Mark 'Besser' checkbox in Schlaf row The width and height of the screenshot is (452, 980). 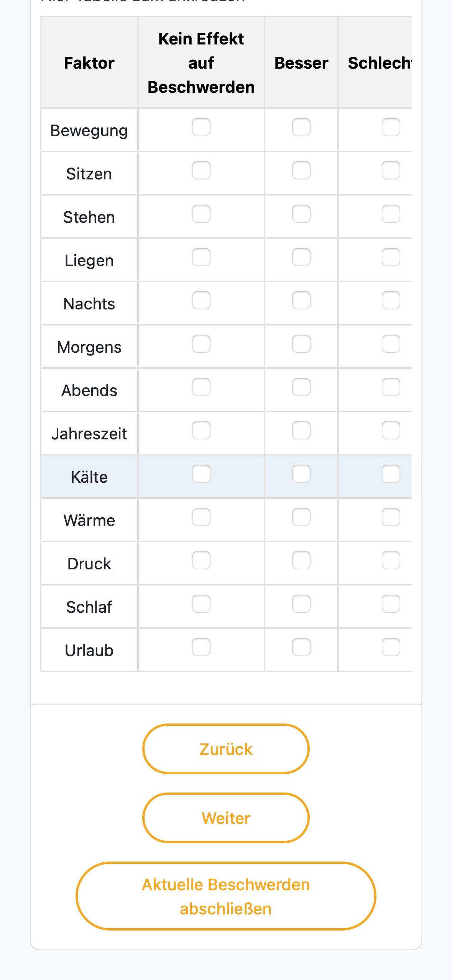click(x=301, y=604)
